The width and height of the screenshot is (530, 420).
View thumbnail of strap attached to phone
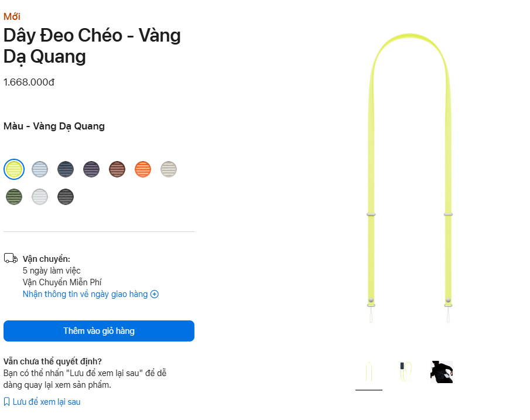[405, 371]
